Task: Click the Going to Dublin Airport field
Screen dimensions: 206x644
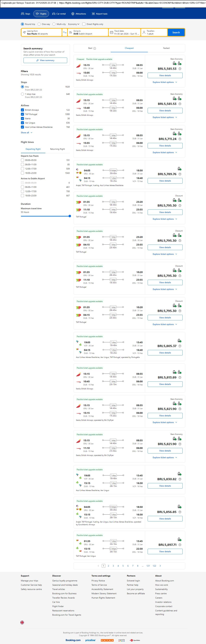Action: (x=88, y=33)
